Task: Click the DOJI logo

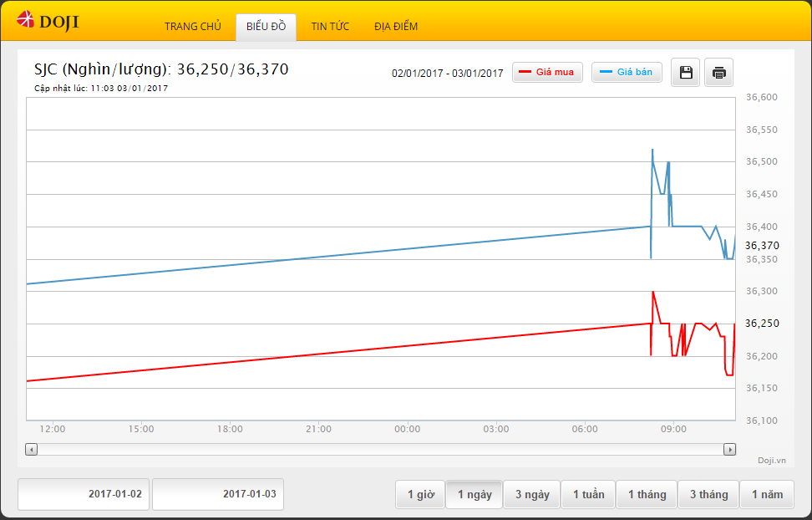Action: point(48,21)
